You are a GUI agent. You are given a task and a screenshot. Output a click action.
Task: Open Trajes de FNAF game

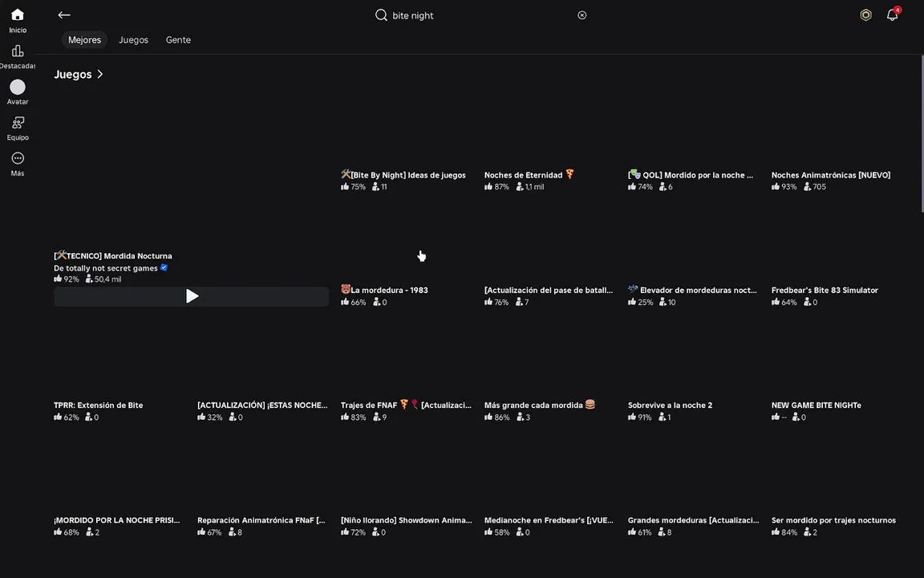[406, 405]
